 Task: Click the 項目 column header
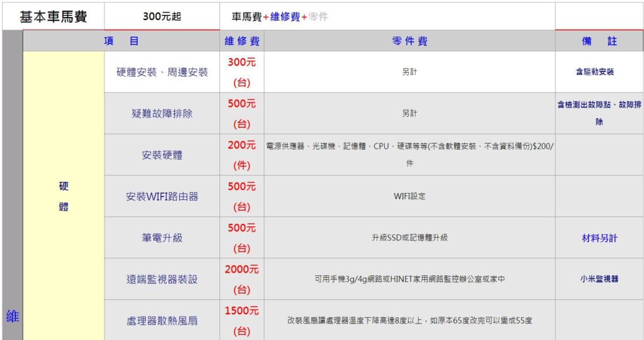point(121,41)
